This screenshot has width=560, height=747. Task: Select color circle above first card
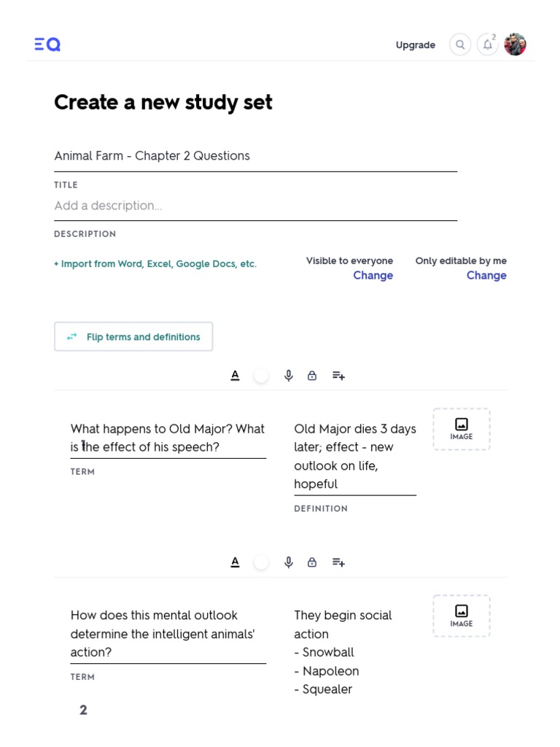pyautogui.click(x=261, y=376)
